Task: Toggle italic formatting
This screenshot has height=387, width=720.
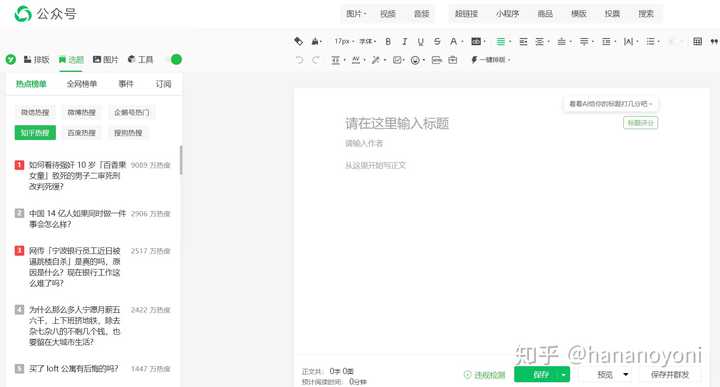Action: click(x=405, y=41)
